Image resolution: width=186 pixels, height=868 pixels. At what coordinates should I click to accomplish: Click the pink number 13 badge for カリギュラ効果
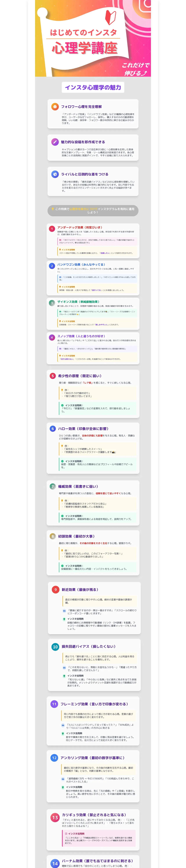55,818
